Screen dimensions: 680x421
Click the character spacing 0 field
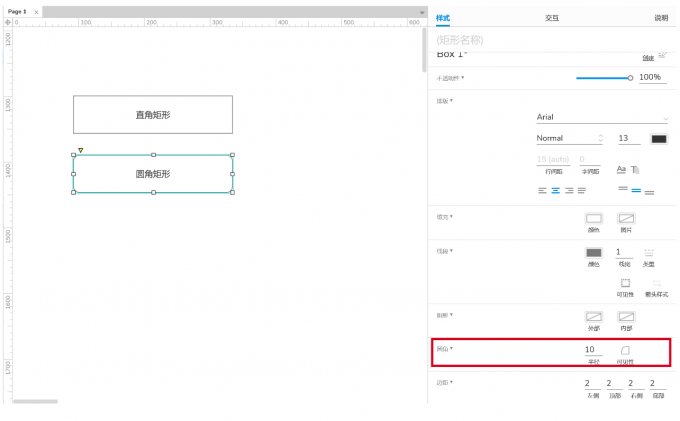tap(590, 160)
